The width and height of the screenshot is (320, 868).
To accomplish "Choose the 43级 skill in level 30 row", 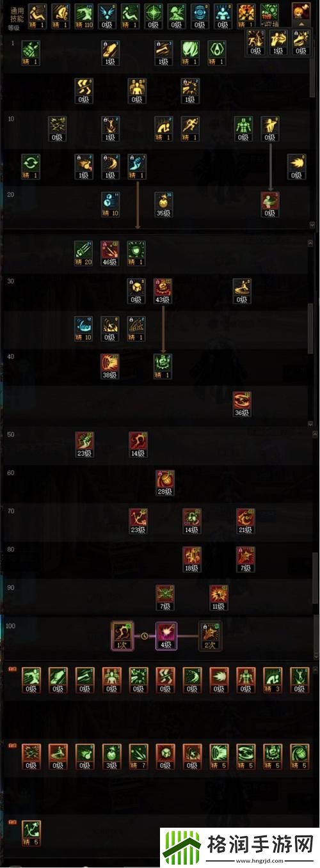I will pyautogui.click(x=164, y=290).
